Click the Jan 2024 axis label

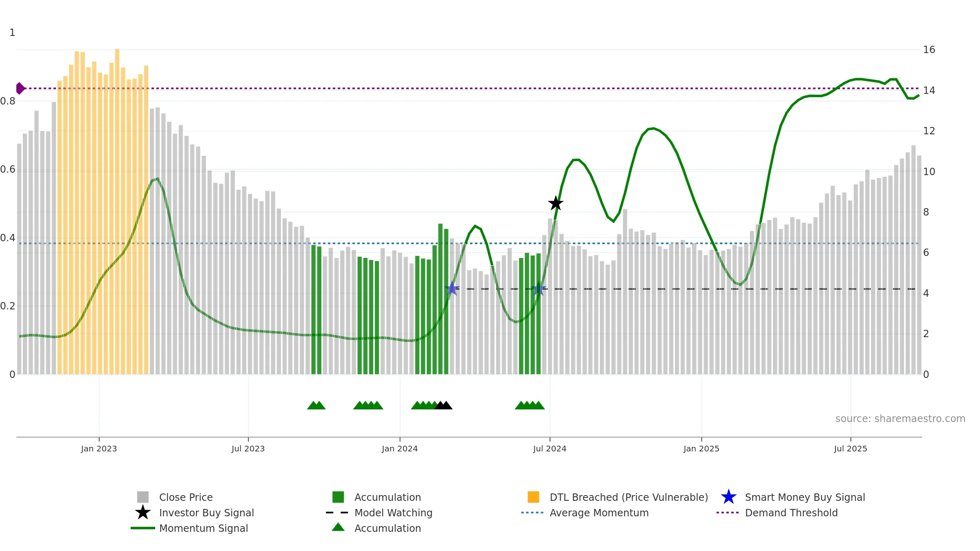[400, 449]
